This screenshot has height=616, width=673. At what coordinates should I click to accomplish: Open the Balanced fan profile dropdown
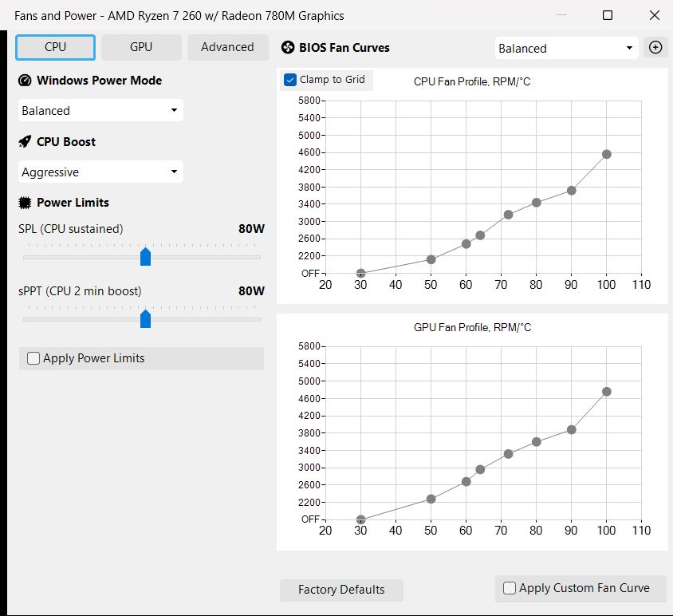pos(566,48)
